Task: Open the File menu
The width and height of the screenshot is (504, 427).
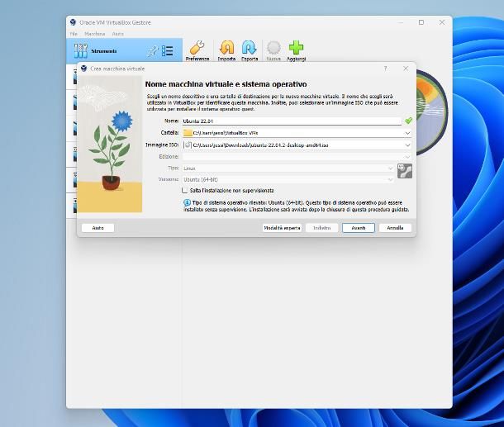Action: tap(74, 34)
